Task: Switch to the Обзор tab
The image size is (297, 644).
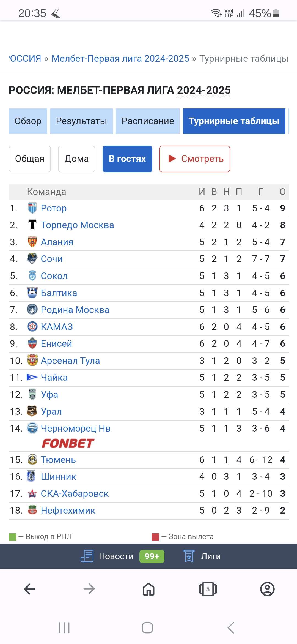Action: tap(28, 121)
